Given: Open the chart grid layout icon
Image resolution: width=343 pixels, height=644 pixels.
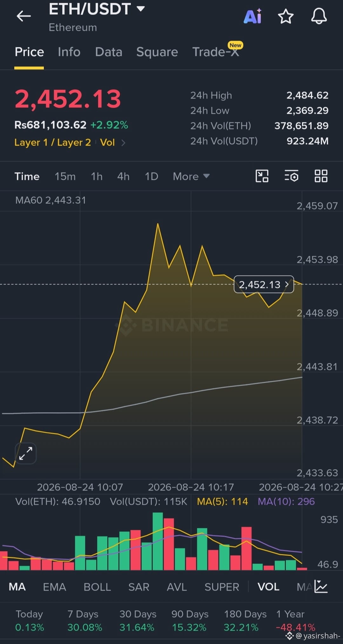Looking at the screenshot, I should pos(321,176).
